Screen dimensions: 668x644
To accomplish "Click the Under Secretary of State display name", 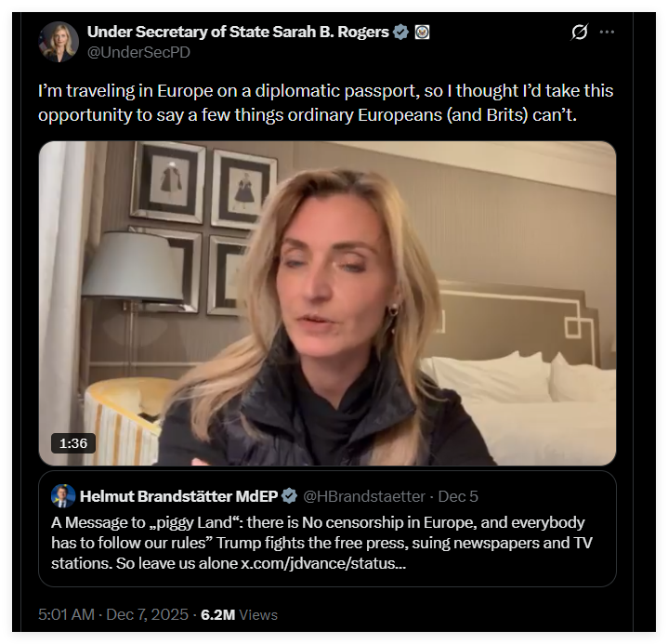I will click(238, 33).
